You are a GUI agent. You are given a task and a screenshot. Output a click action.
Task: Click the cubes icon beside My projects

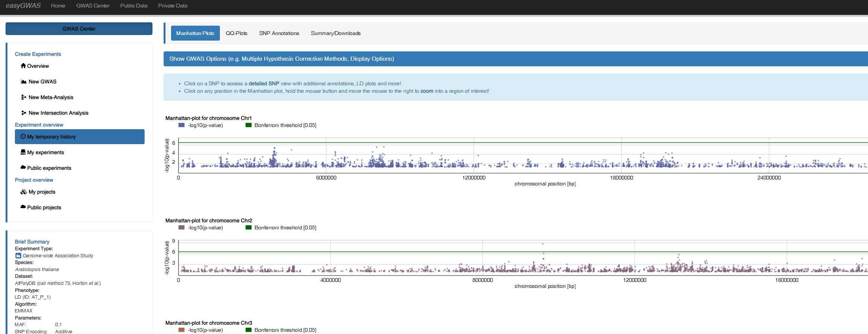[24, 192]
